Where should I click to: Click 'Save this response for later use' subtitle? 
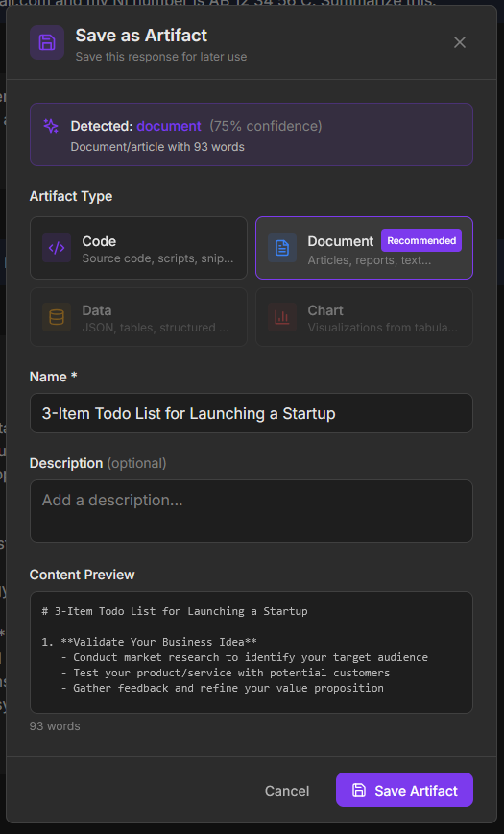[161, 57]
